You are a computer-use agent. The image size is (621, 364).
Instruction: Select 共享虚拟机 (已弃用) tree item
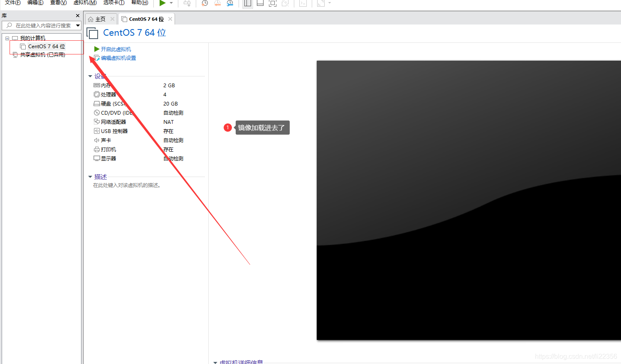tap(43, 55)
